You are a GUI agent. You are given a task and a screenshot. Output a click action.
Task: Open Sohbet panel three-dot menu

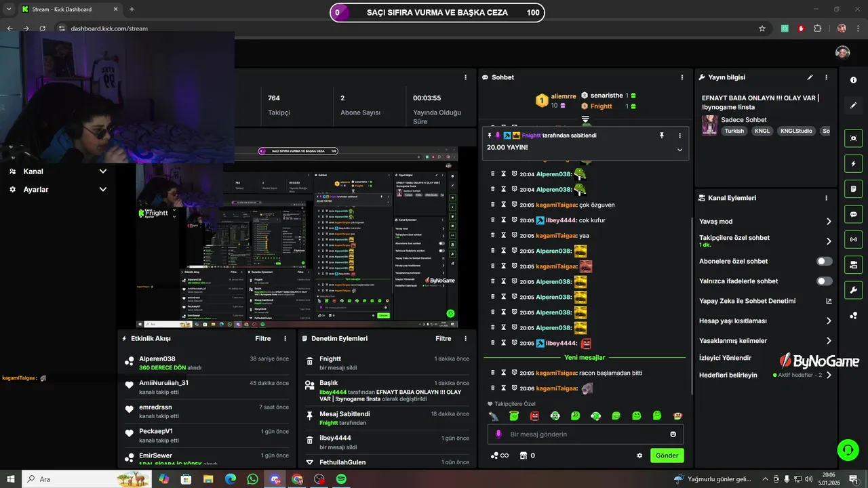(x=682, y=77)
